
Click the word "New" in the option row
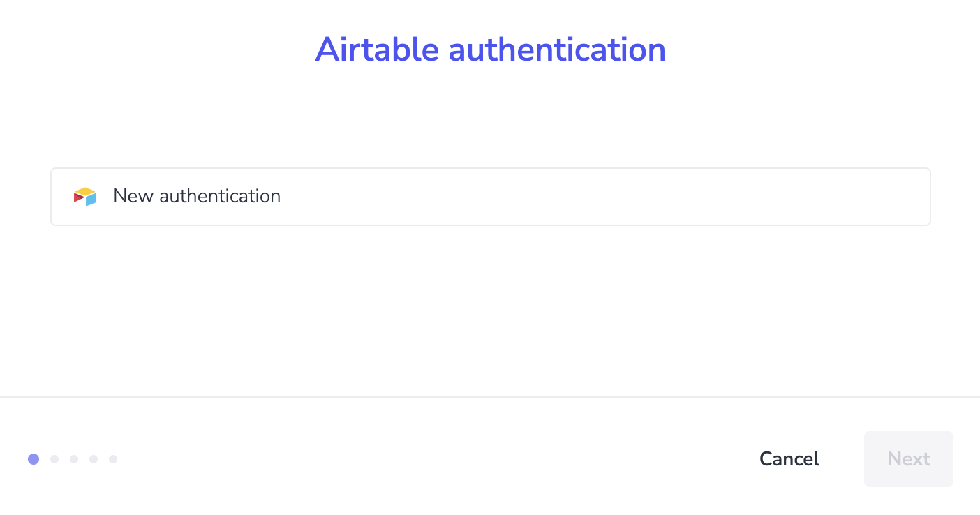(x=133, y=196)
